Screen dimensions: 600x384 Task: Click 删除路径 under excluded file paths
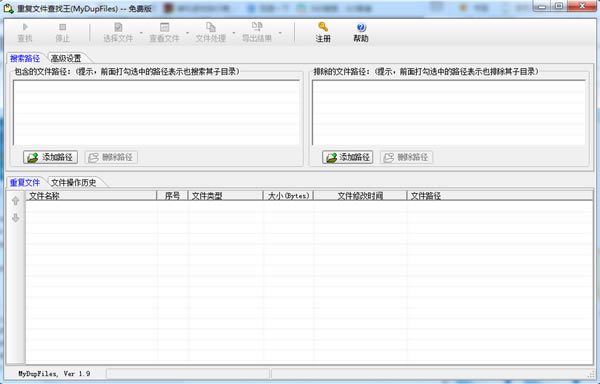click(406, 157)
